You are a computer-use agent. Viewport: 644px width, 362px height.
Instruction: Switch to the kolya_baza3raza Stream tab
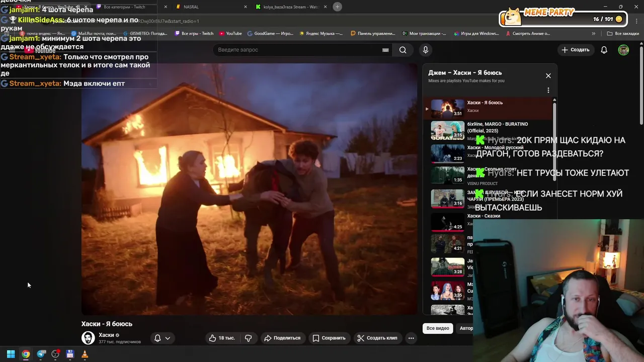(x=291, y=7)
